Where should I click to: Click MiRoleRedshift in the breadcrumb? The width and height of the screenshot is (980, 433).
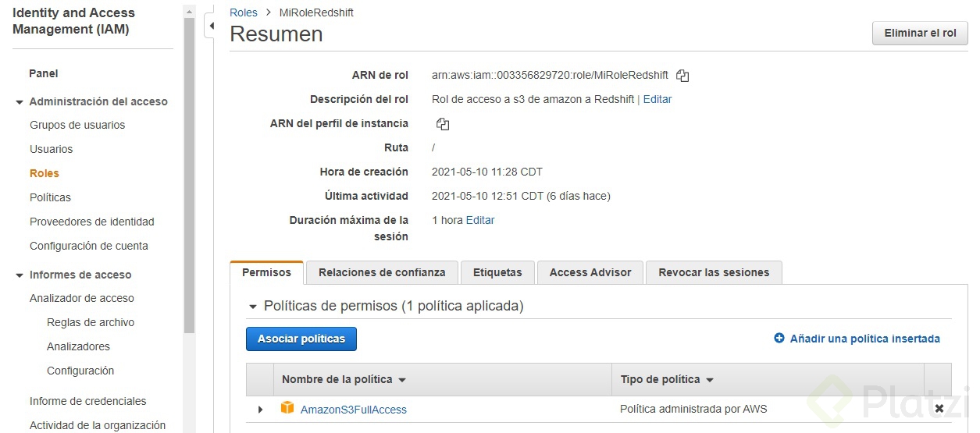(x=316, y=12)
